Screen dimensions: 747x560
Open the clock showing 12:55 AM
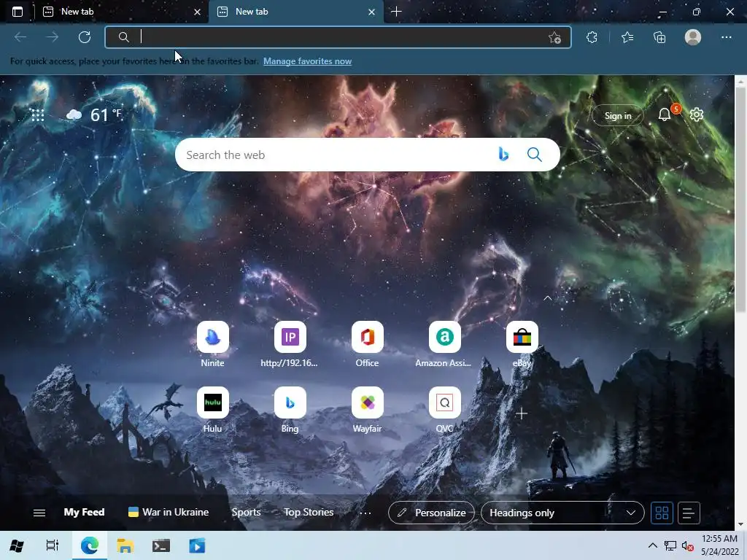coord(720,545)
